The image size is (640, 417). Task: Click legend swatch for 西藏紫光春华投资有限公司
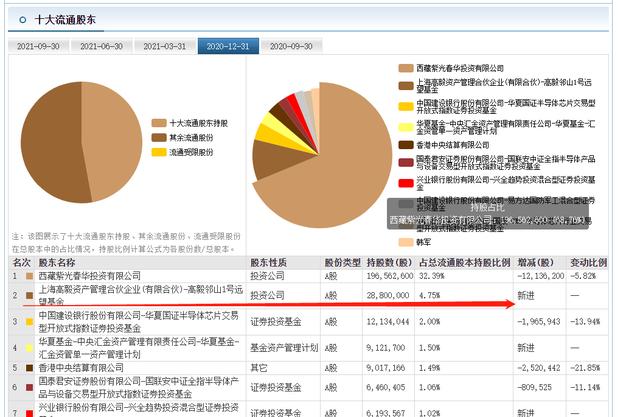[x=406, y=68]
